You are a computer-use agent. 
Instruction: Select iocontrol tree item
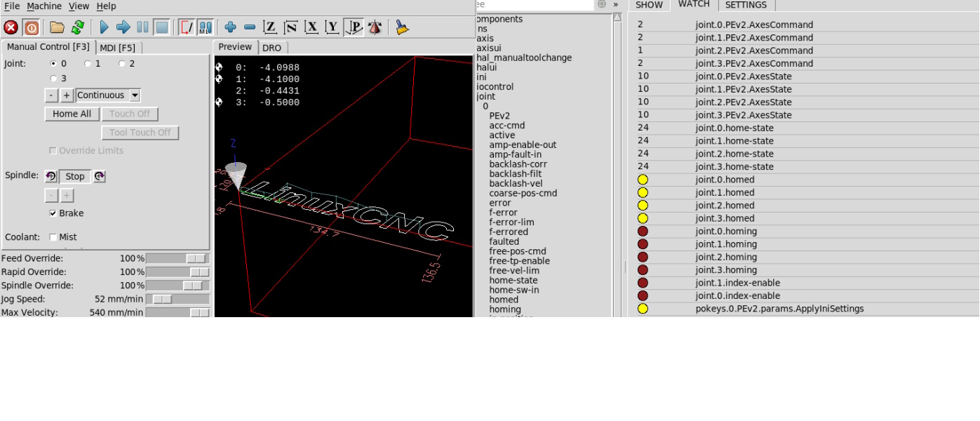[495, 87]
